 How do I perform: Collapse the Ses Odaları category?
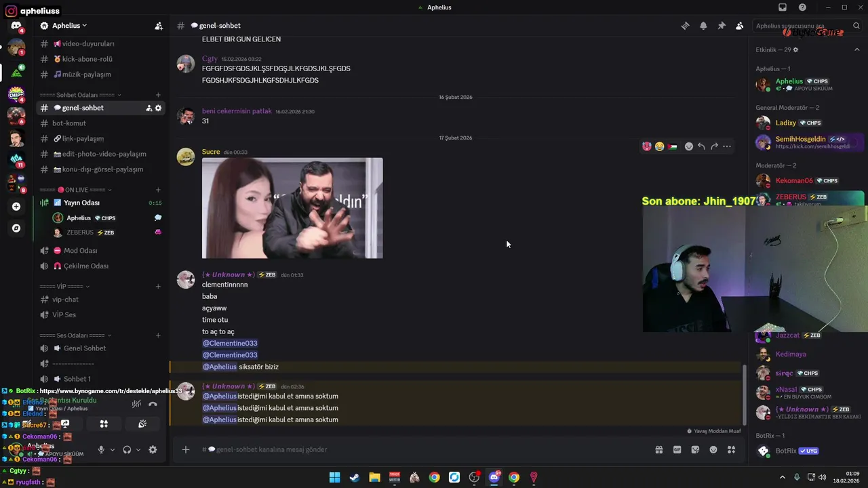point(76,335)
